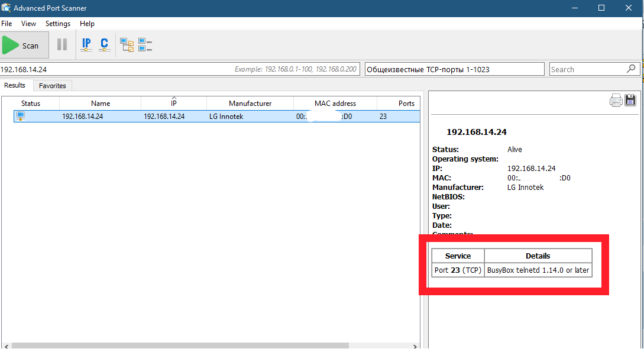644x355 pixels.
Task: Click the computer status icon in result row
Action: (x=21, y=116)
